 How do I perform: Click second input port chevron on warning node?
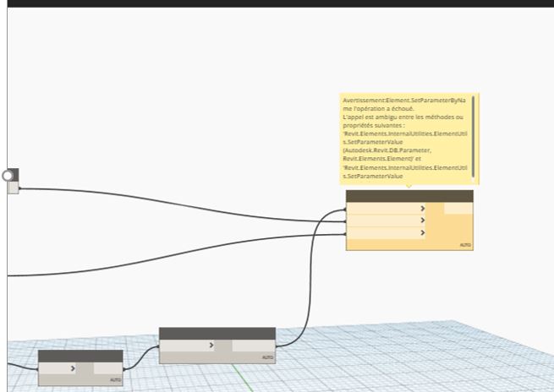(422, 220)
